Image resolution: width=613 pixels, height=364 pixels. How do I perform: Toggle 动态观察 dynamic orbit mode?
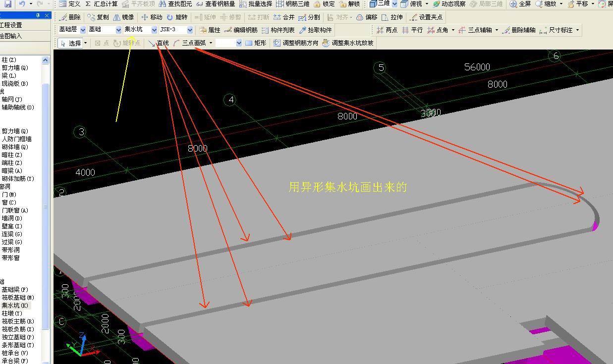(x=448, y=3)
